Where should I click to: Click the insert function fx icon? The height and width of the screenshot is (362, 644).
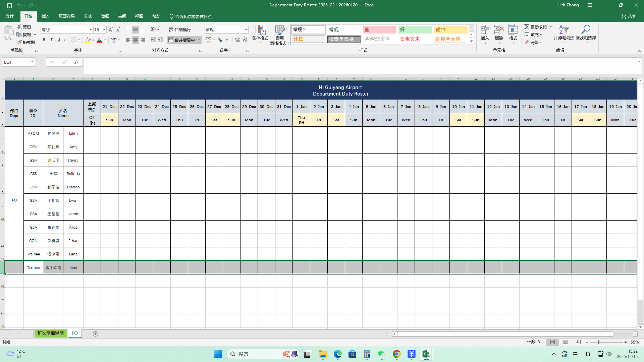click(76, 62)
